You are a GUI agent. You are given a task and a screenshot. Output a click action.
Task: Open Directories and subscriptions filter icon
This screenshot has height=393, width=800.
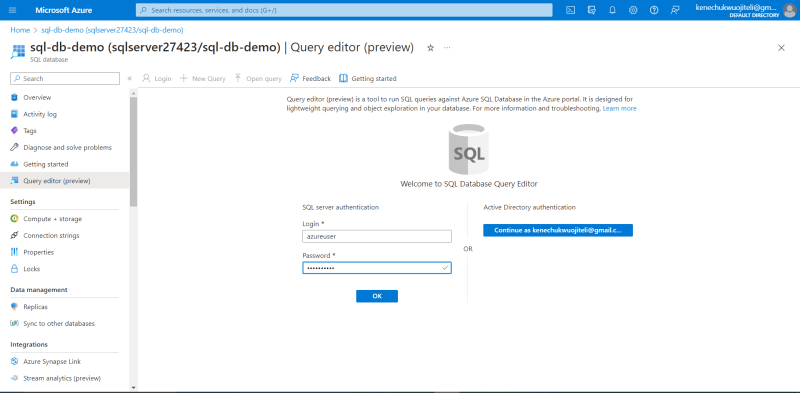point(592,10)
